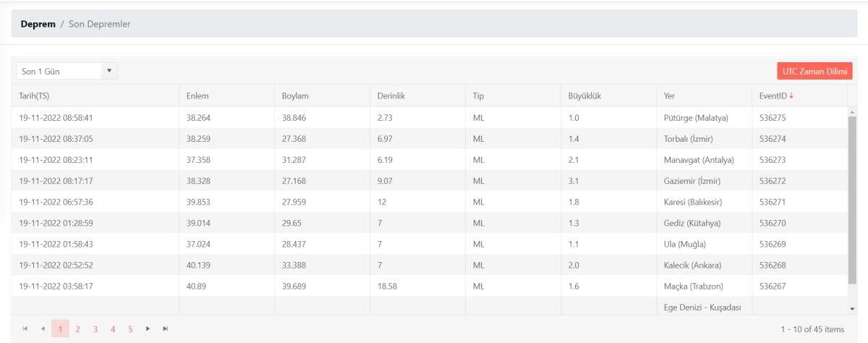The height and width of the screenshot is (343, 868).
Task: Sort by the Büyüklük column header
Action: pyautogui.click(x=584, y=96)
